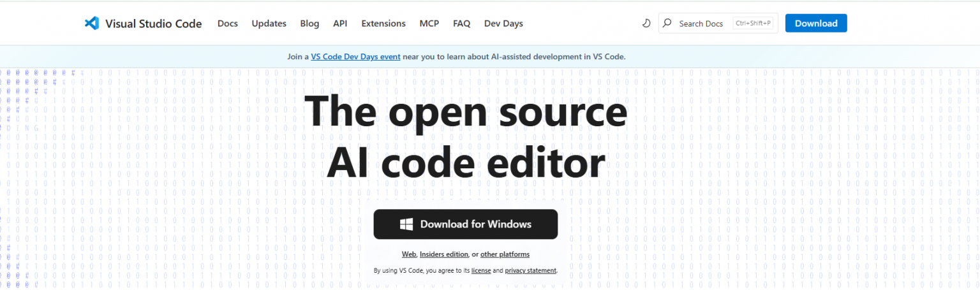Screen dimensions: 980x290
Task: Open the license link
Action: coord(481,271)
